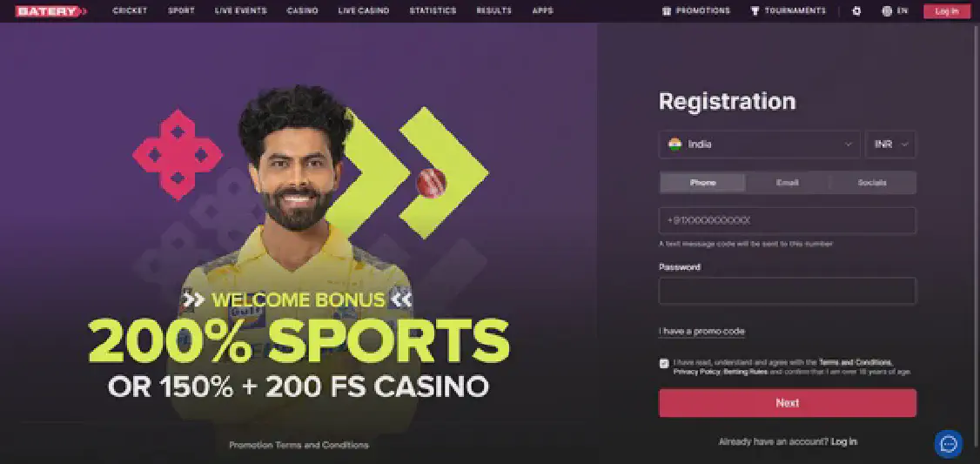Open the INR currency dropdown
The height and width of the screenshot is (464, 980).
(x=890, y=145)
